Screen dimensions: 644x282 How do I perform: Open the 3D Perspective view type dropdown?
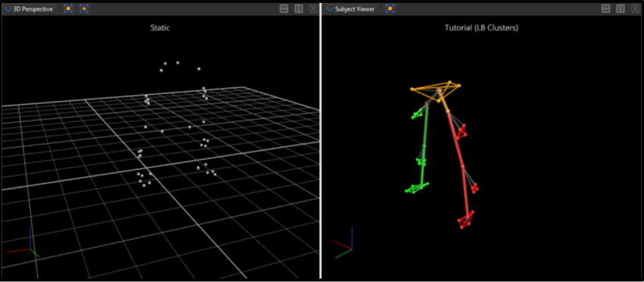point(8,9)
